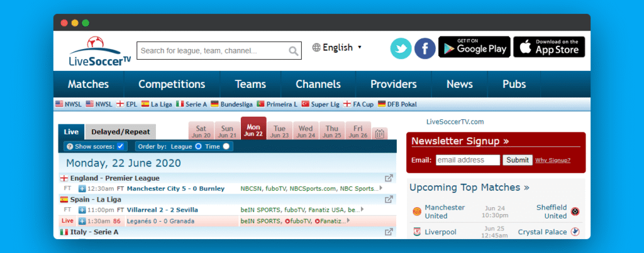Click the Portugal flag Primeira L shortcut

(x=260, y=104)
